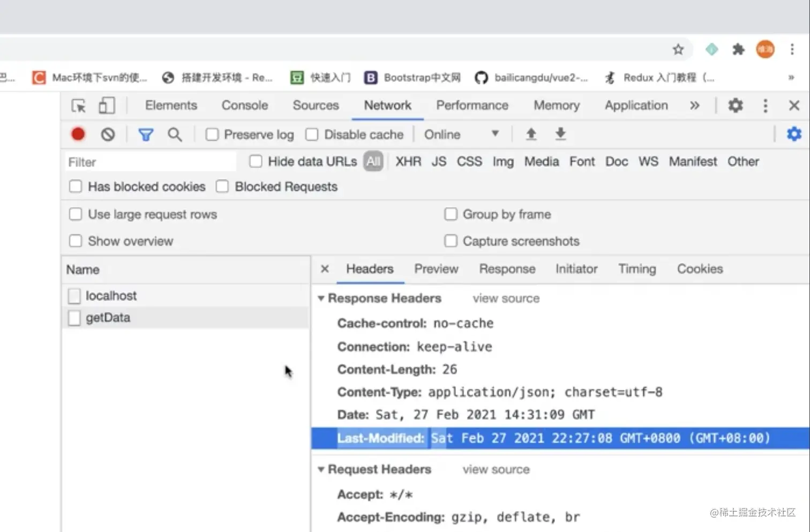Image resolution: width=810 pixels, height=532 pixels.
Task: Import a HAR file with upload arrow
Action: pos(531,134)
